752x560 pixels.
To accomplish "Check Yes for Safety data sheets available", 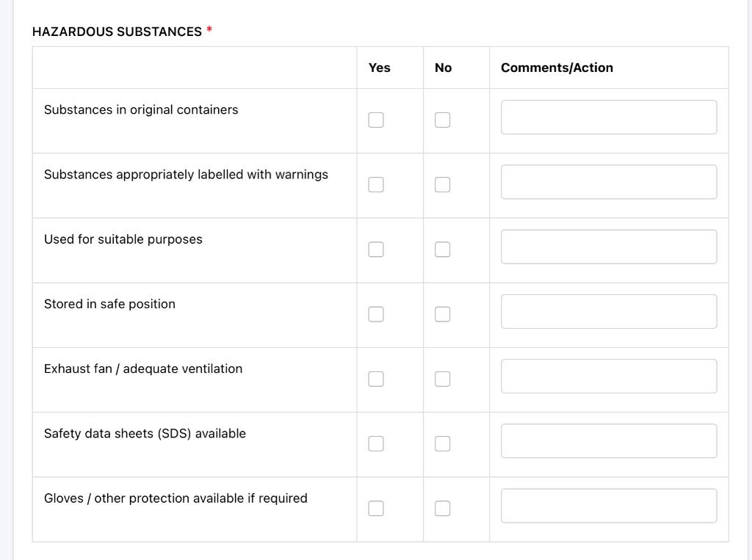I will (x=376, y=443).
